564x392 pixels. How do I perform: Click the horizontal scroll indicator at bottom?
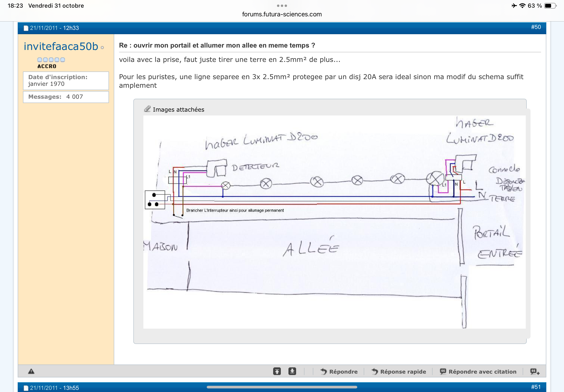pos(282,387)
